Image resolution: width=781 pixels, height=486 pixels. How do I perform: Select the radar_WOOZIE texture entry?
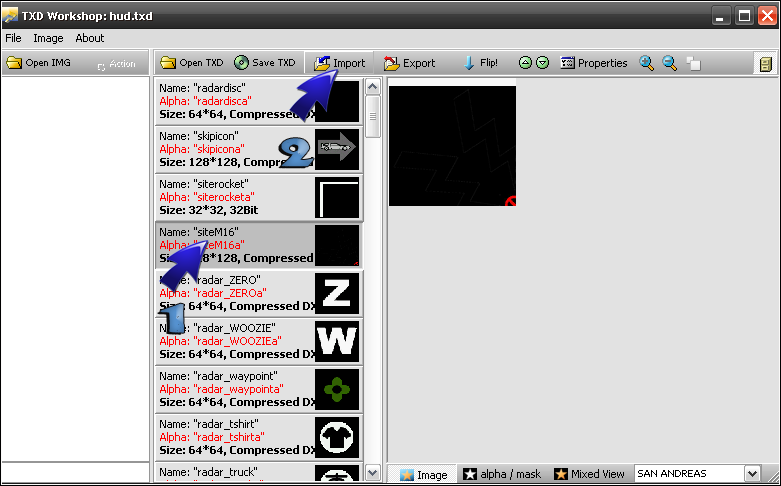259,341
